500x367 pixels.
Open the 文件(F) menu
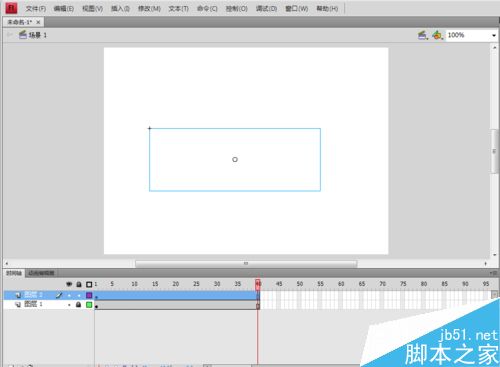coord(36,9)
